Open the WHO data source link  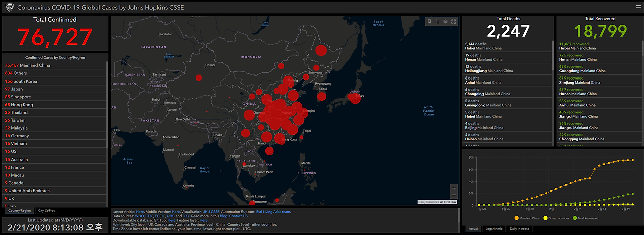coord(139,216)
